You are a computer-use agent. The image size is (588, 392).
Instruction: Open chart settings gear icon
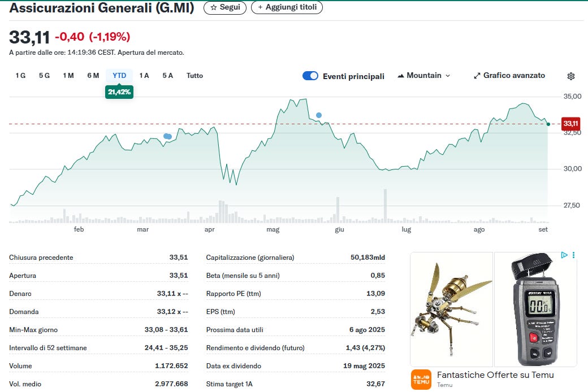point(570,76)
